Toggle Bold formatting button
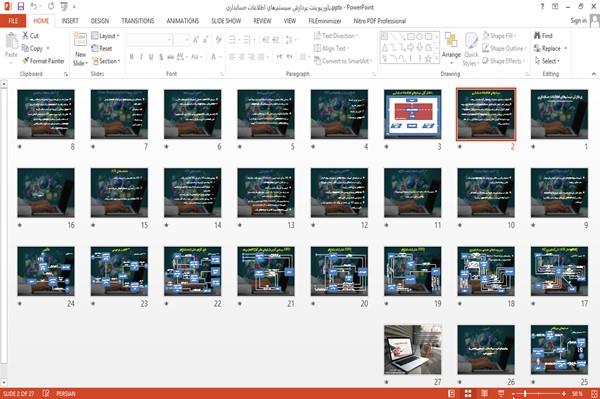600x399 pixels. tap(132, 57)
